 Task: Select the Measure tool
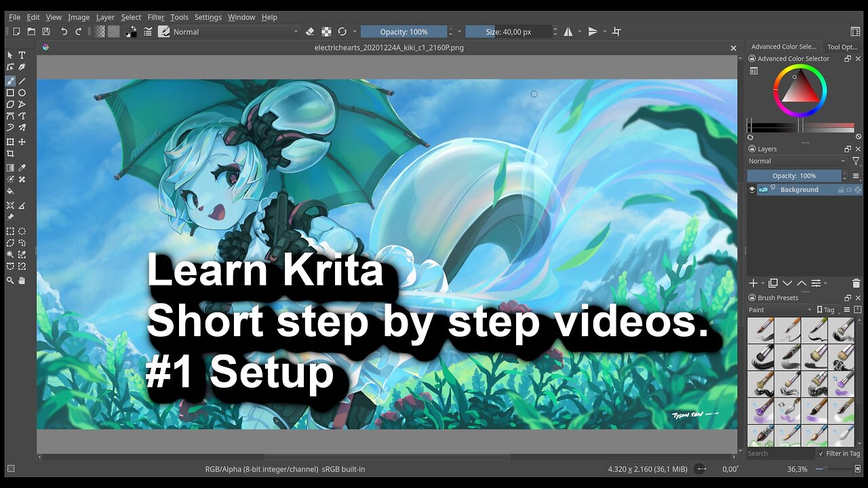(x=22, y=205)
